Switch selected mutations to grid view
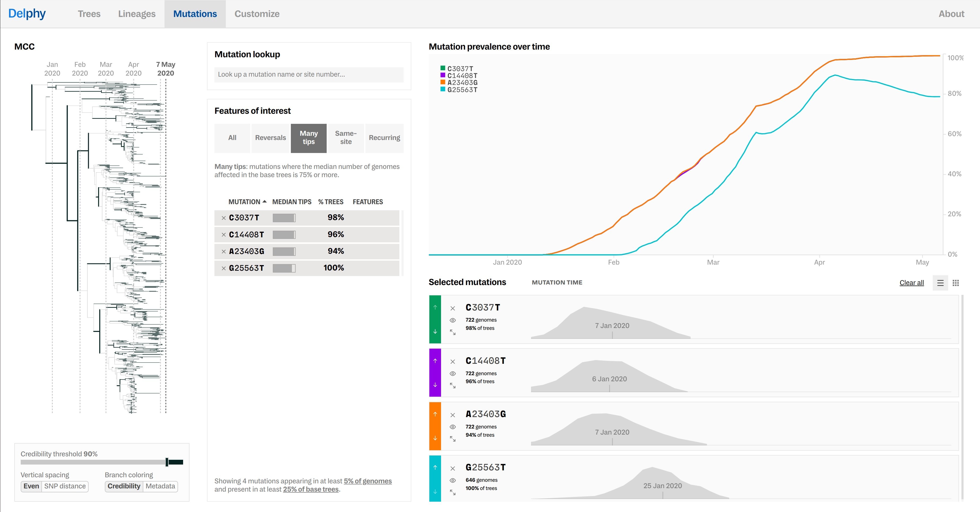 956,283
